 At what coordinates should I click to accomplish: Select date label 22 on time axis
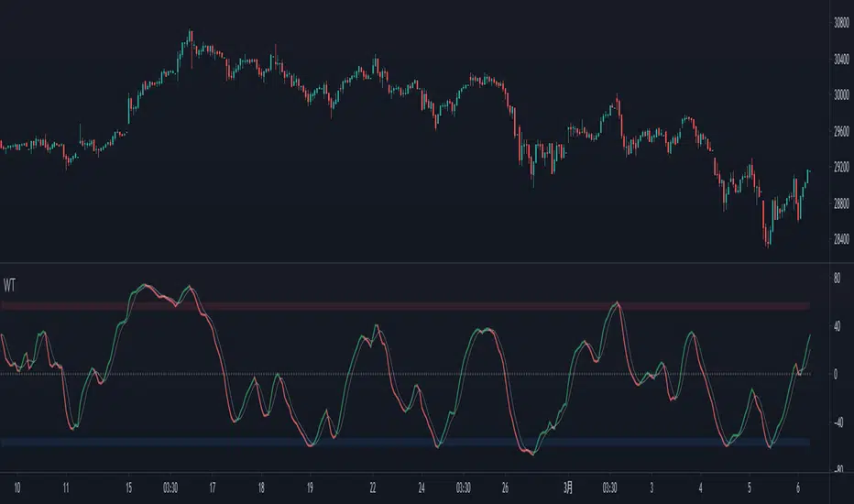point(373,488)
